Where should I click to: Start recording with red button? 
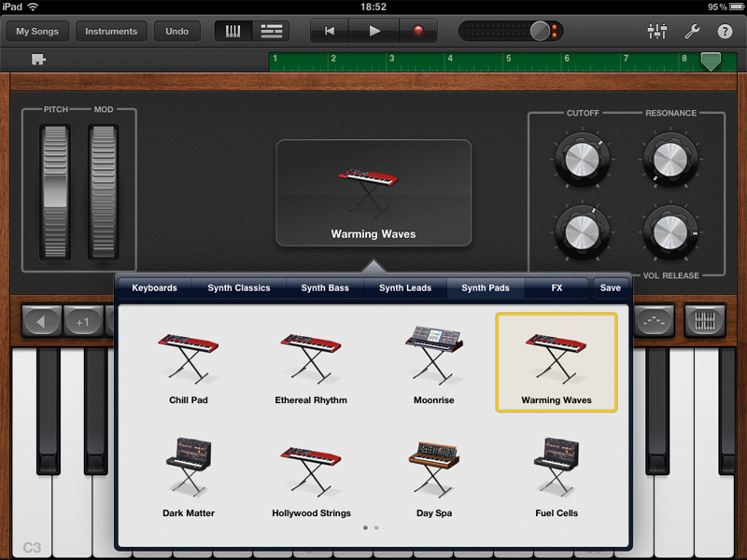click(x=417, y=32)
